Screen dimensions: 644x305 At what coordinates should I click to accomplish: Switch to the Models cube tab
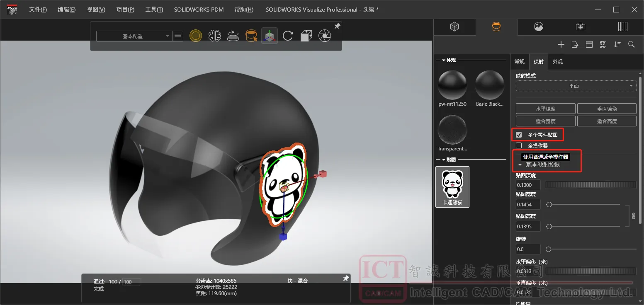coord(454,27)
